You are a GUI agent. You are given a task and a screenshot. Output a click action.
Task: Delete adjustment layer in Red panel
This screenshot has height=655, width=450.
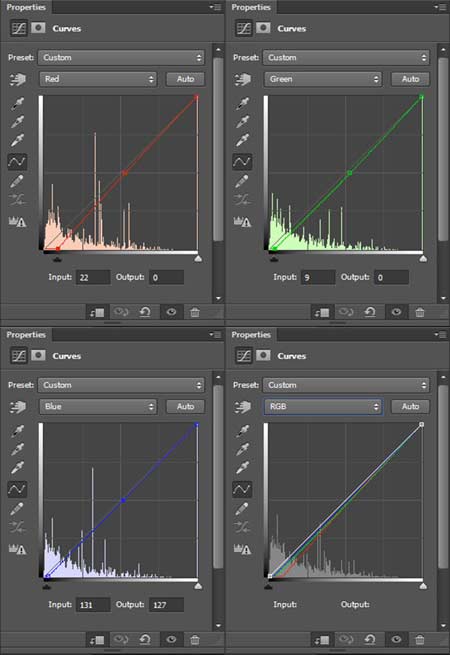point(195,312)
